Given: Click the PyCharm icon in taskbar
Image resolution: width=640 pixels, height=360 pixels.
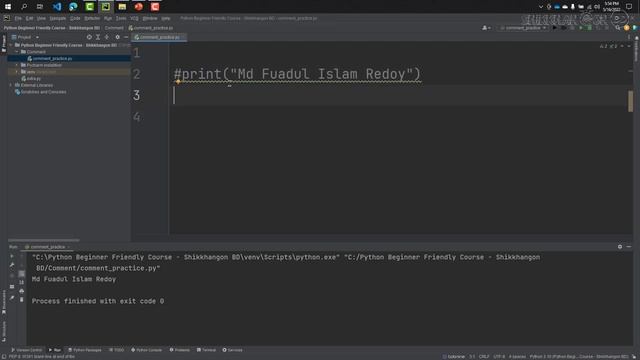Looking at the screenshot, I should (x=106, y=7).
